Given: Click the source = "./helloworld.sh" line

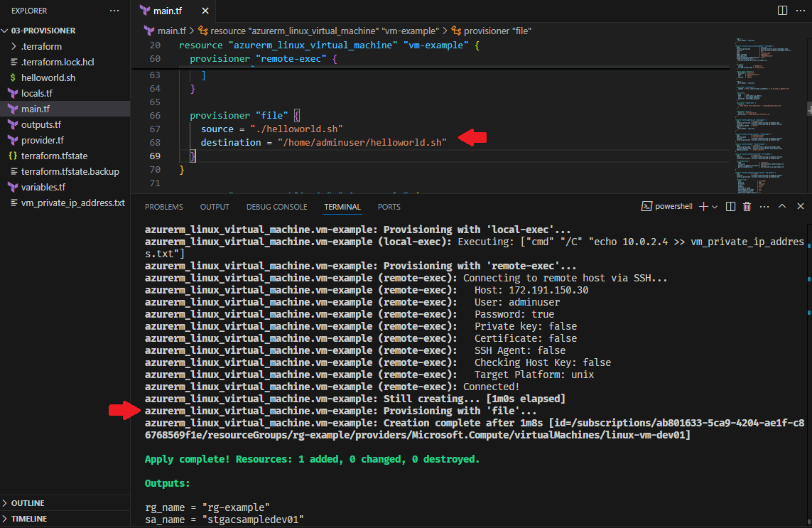Looking at the screenshot, I should (x=272, y=129).
